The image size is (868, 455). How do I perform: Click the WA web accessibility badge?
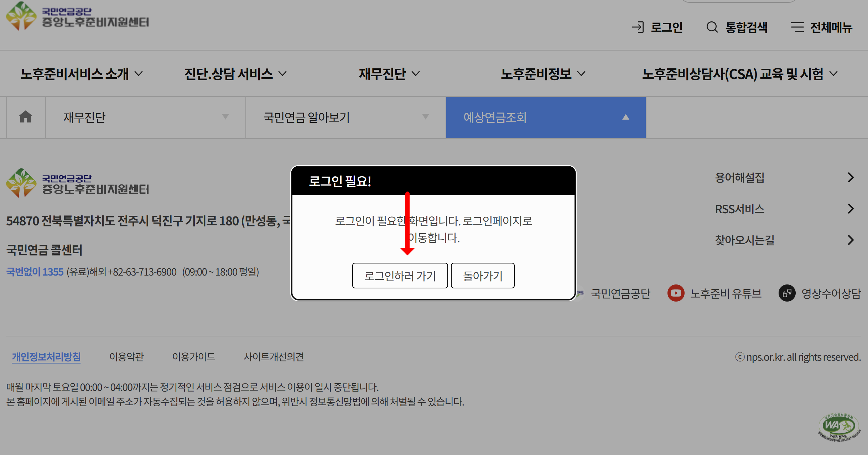pos(838,426)
